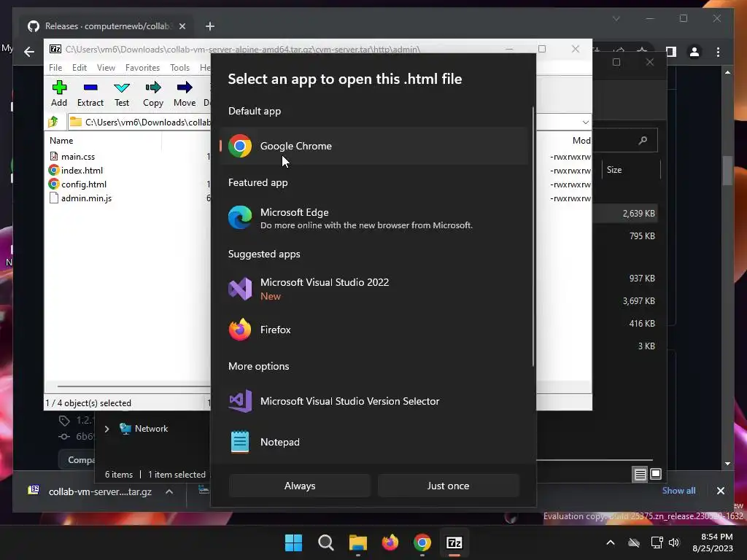Viewport: 747px width, 560px height.
Task: Open the View menu in 7-Zip
Action: (x=106, y=68)
